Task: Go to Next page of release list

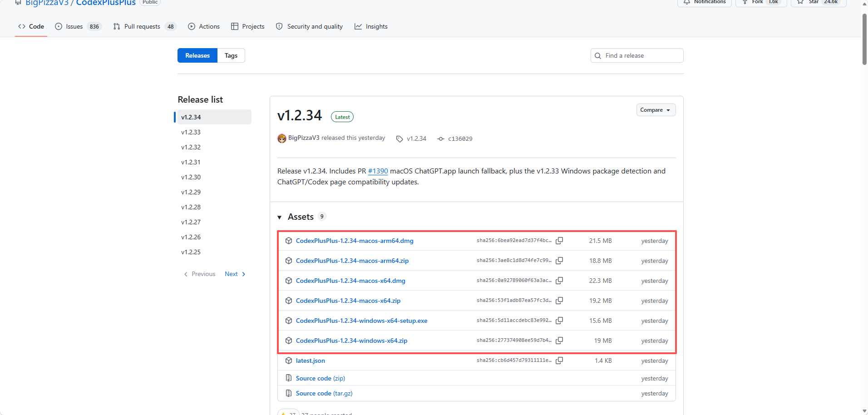Action: point(235,274)
